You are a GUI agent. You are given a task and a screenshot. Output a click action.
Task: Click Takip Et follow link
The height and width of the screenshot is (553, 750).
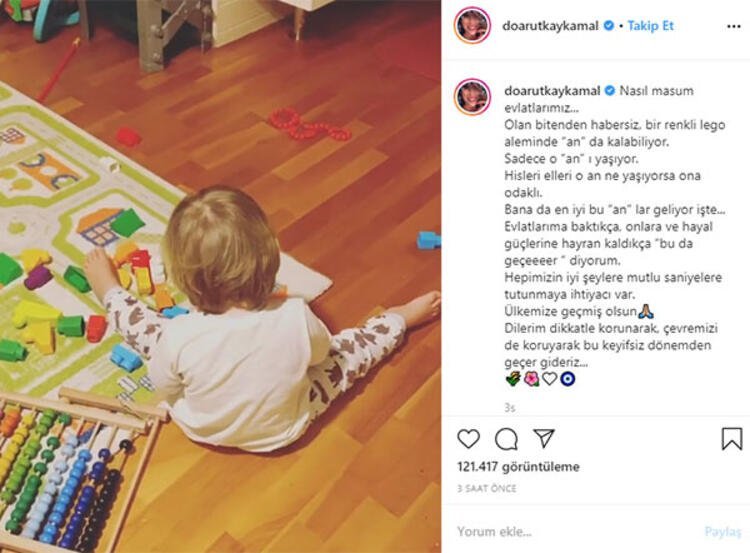pos(650,26)
